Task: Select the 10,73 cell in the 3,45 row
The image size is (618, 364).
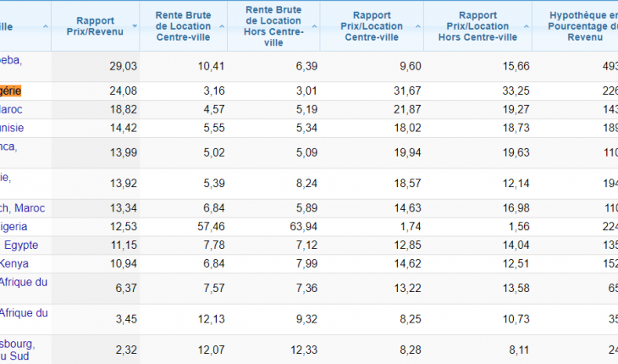Action: click(516, 319)
